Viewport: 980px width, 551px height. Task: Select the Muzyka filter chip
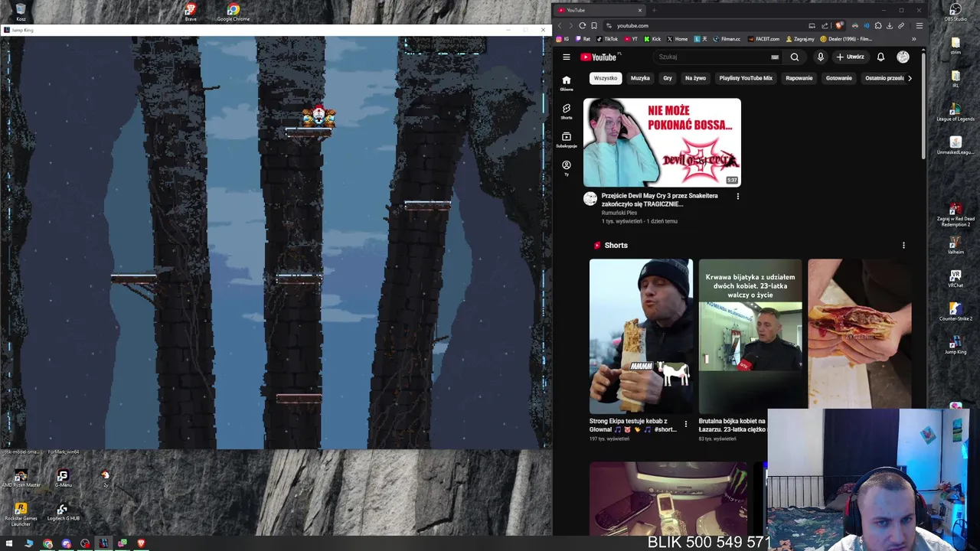tap(640, 78)
